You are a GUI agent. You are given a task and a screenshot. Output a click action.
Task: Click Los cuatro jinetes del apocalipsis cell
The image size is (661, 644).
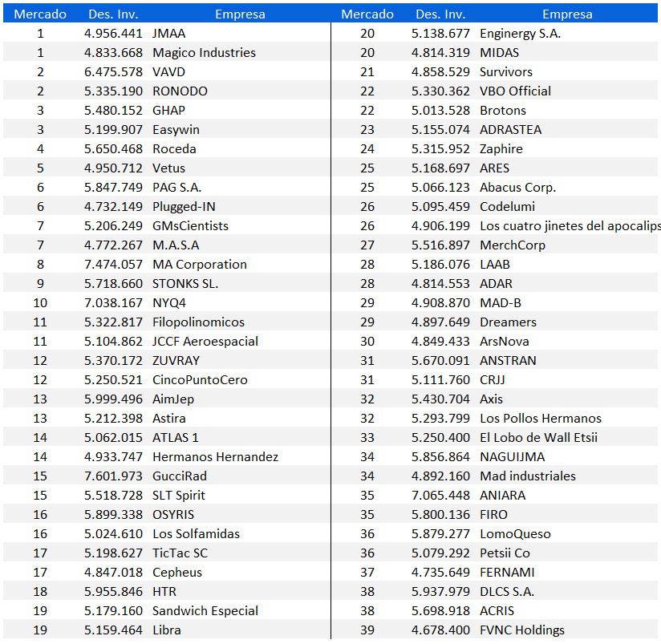[x=570, y=226]
